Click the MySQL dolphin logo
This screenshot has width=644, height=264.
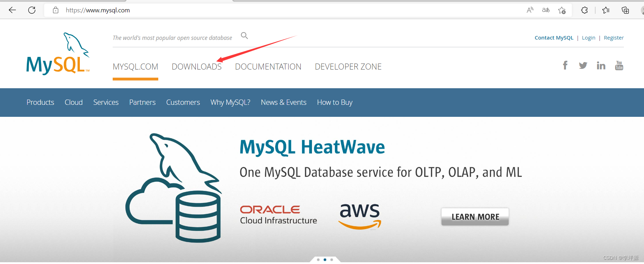point(58,54)
